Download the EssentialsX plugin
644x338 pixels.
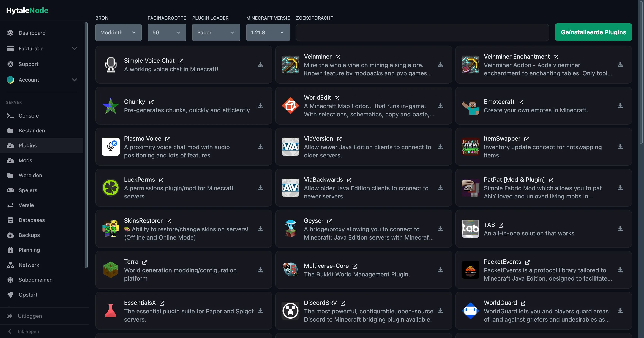click(x=260, y=311)
